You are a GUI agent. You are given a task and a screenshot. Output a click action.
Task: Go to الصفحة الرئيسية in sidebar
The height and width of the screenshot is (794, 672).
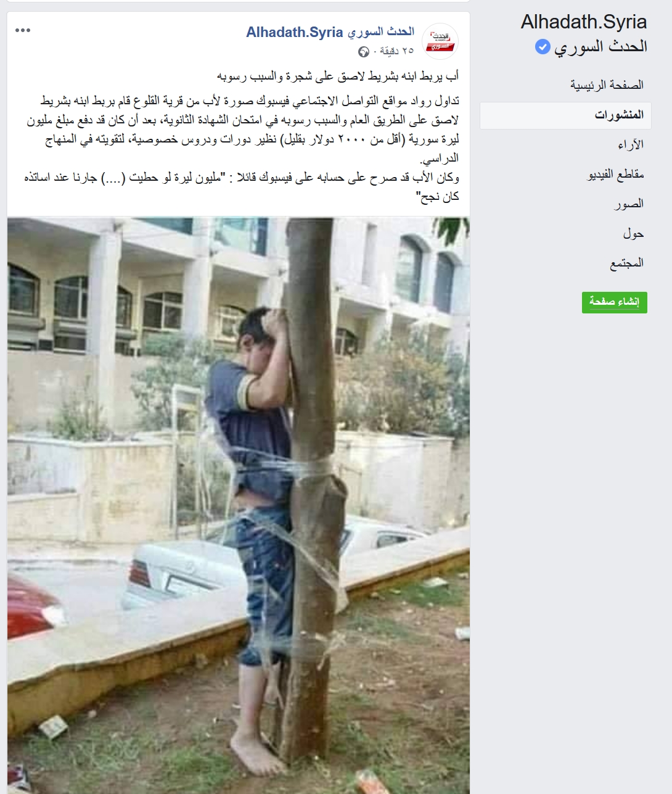pos(607,85)
